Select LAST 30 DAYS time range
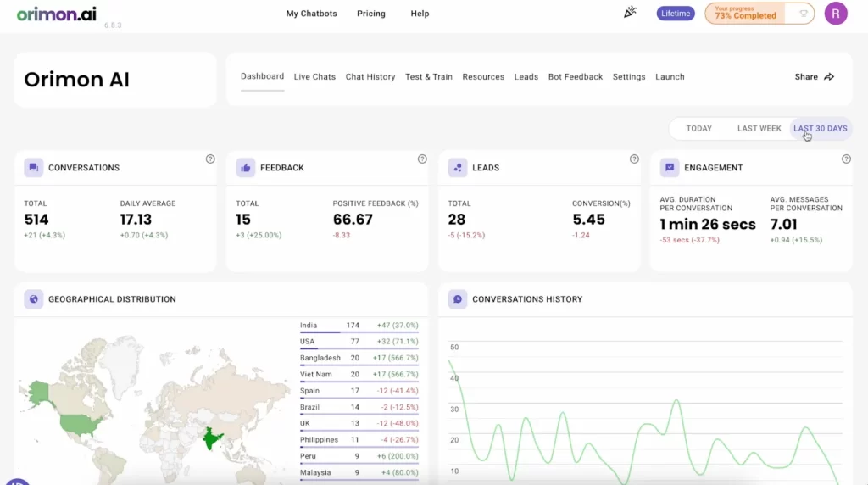 pos(820,129)
